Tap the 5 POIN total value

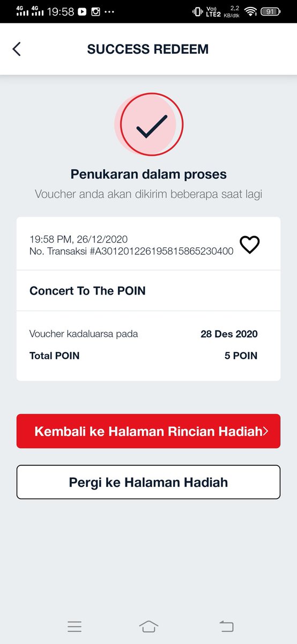click(241, 356)
